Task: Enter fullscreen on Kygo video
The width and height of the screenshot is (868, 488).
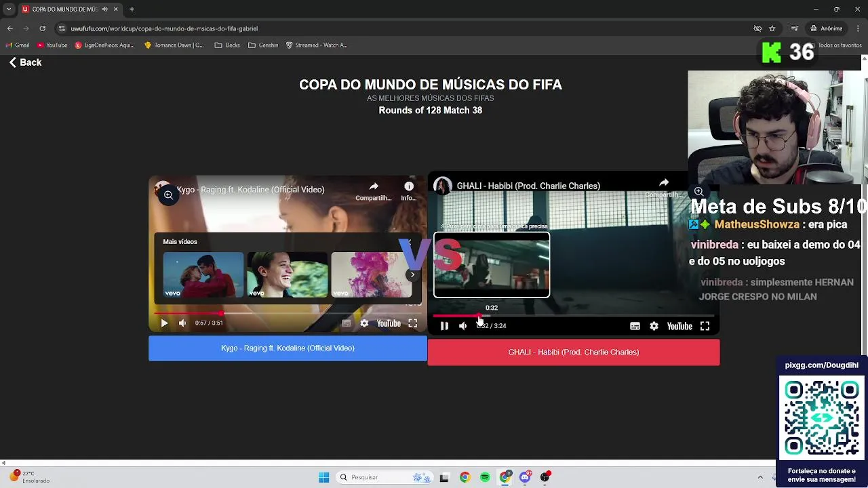Action: pos(412,323)
